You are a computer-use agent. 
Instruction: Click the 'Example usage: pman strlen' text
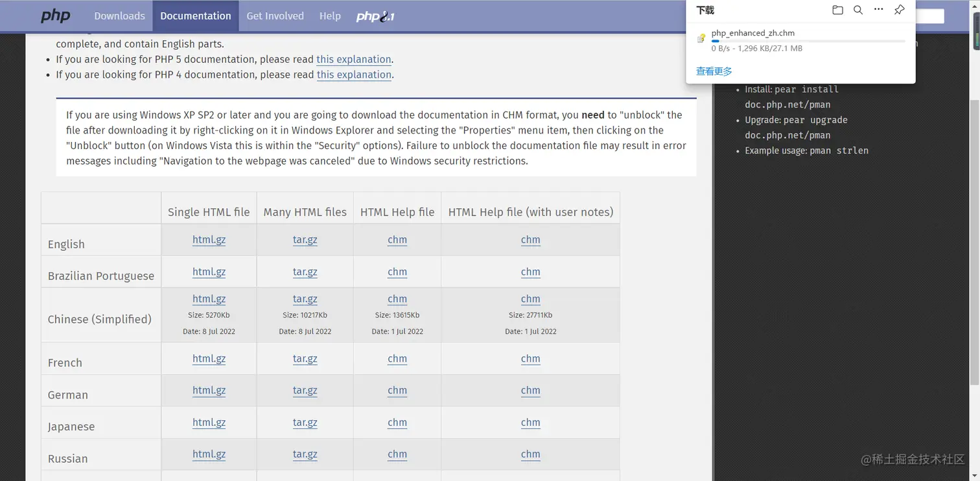pos(806,150)
